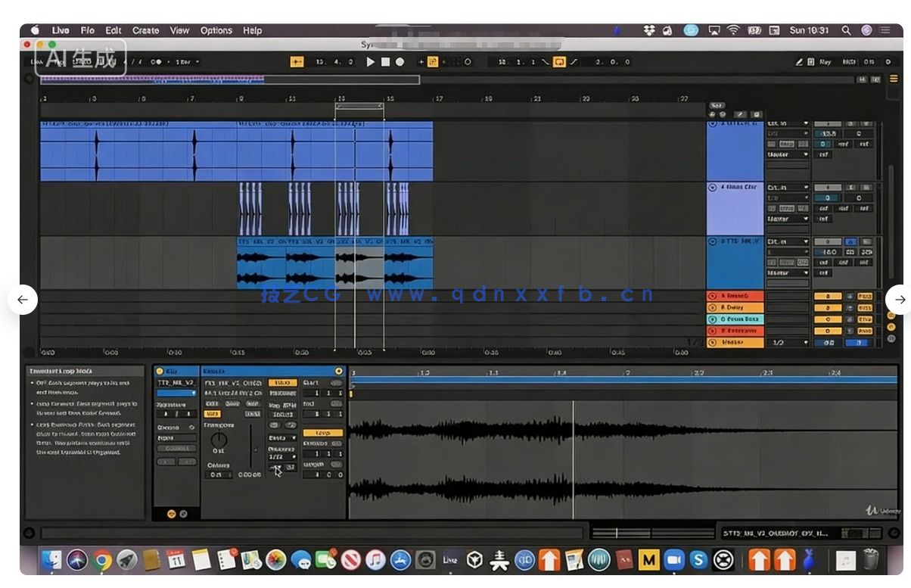This screenshot has width=911, height=588.
Task: Click the Key mapping mode switch
Action: [824, 62]
